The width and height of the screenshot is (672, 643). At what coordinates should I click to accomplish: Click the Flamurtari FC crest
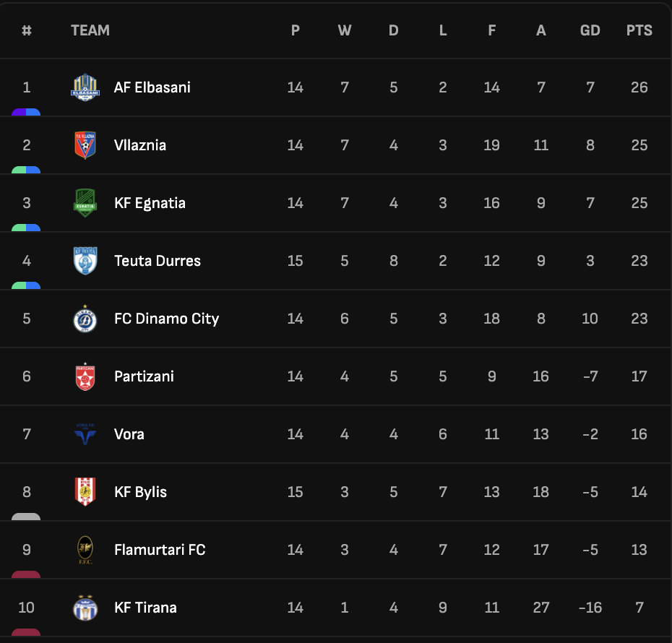[x=85, y=550]
